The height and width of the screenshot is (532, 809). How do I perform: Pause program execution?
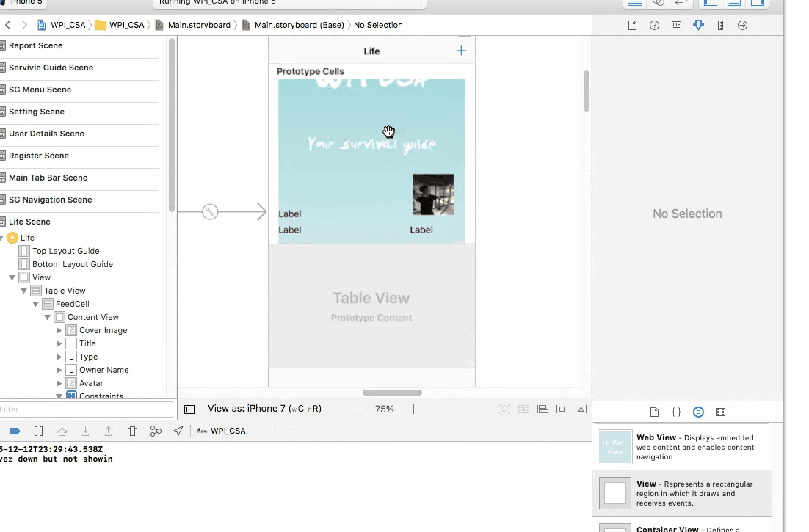tap(38, 431)
